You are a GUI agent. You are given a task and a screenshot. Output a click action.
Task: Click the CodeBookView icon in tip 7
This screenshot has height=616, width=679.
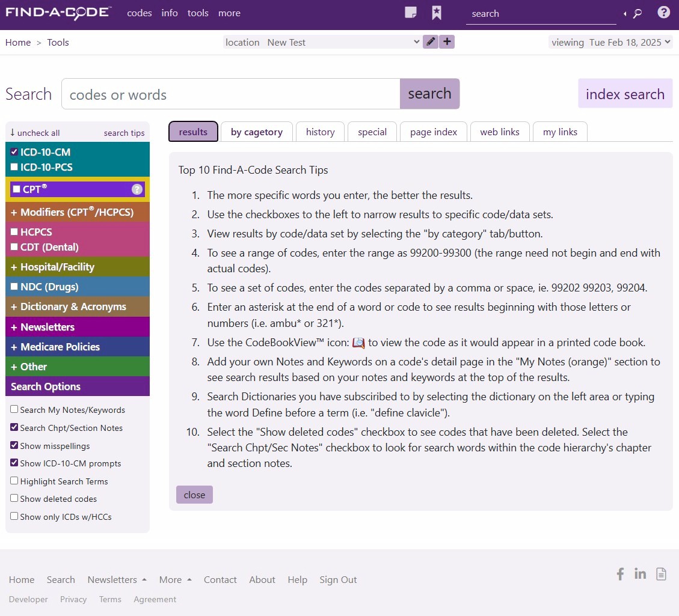tap(358, 343)
